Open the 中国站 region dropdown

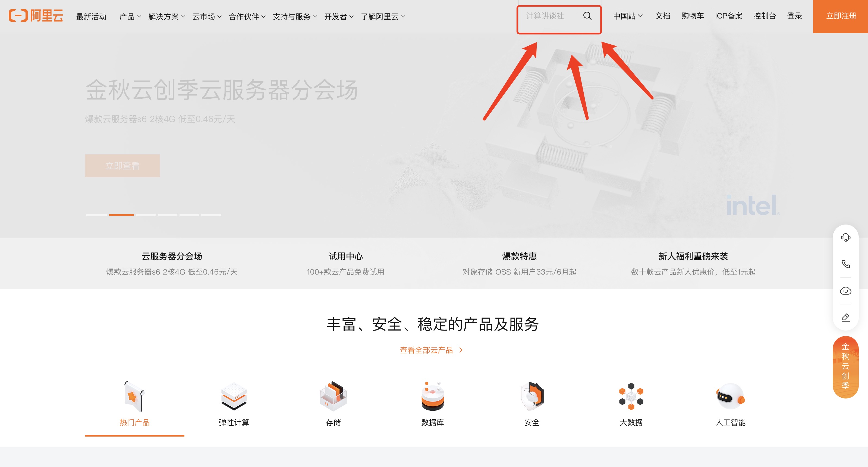(x=627, y=16)
